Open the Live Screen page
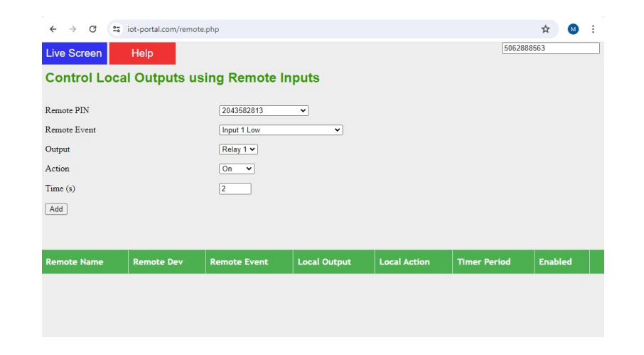 tap(75, 53)
